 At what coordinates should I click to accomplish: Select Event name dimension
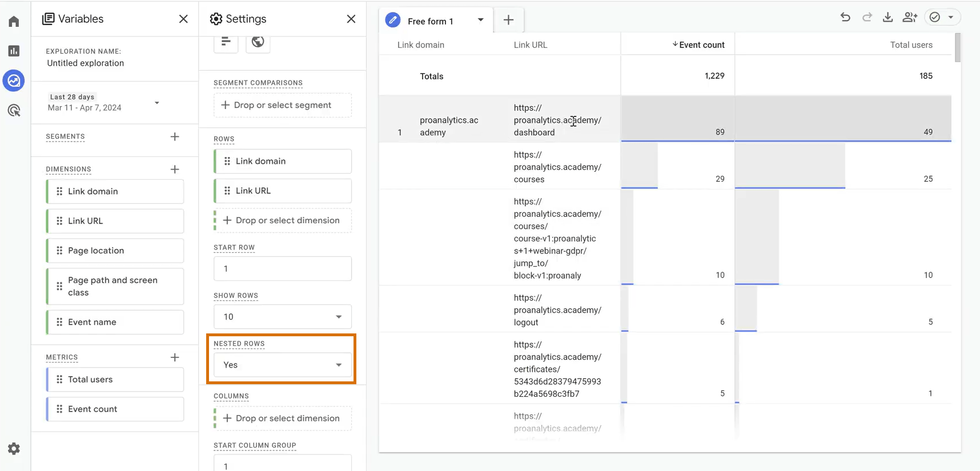click(x=115, y=322)
